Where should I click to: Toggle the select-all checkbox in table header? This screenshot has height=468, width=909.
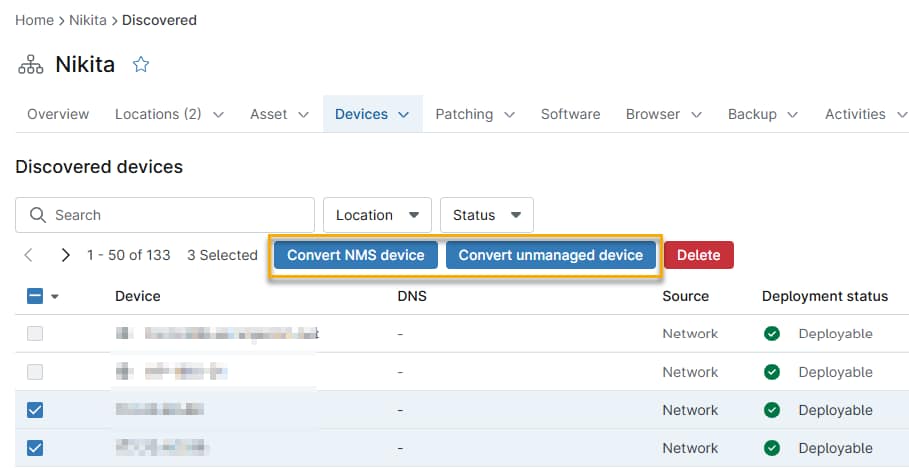[x=34, y=296]
